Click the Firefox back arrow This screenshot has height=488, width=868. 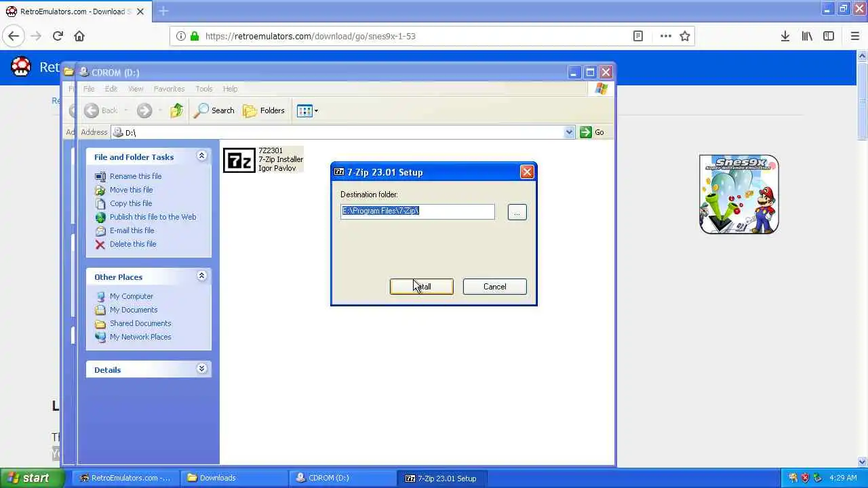coord(14,36)
